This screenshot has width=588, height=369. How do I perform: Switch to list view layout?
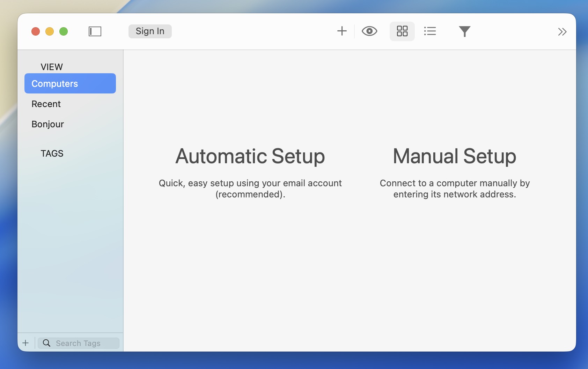tap(430, 31)
